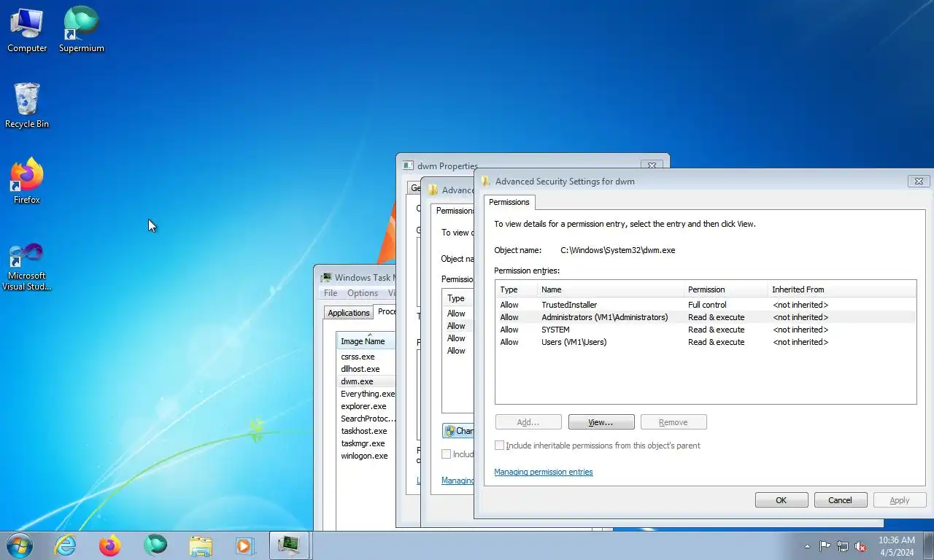
Task: Open the clock showing 10:36 AM
Action: click(896, 546)
